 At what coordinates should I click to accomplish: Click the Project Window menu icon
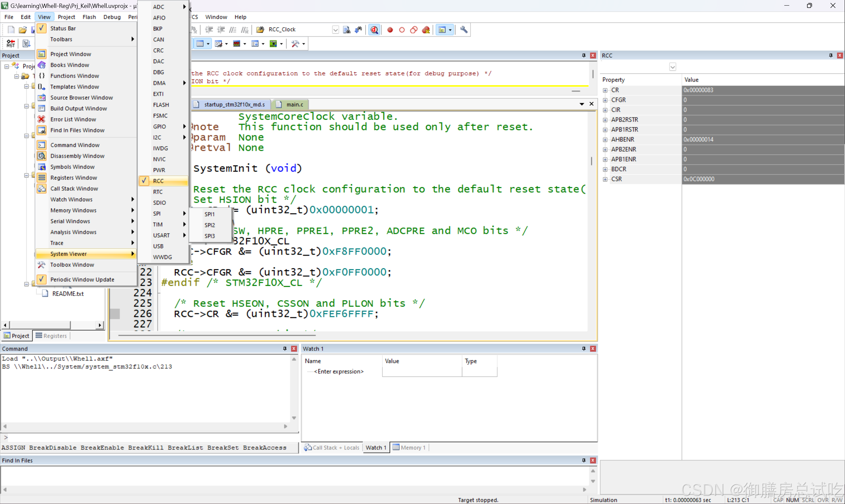(x=42, y=54)
